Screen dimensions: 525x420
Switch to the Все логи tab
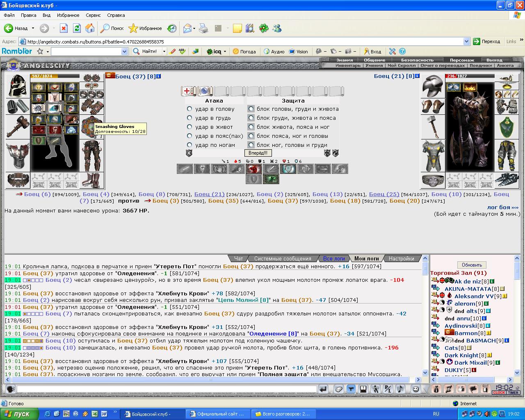click(334, 258)
